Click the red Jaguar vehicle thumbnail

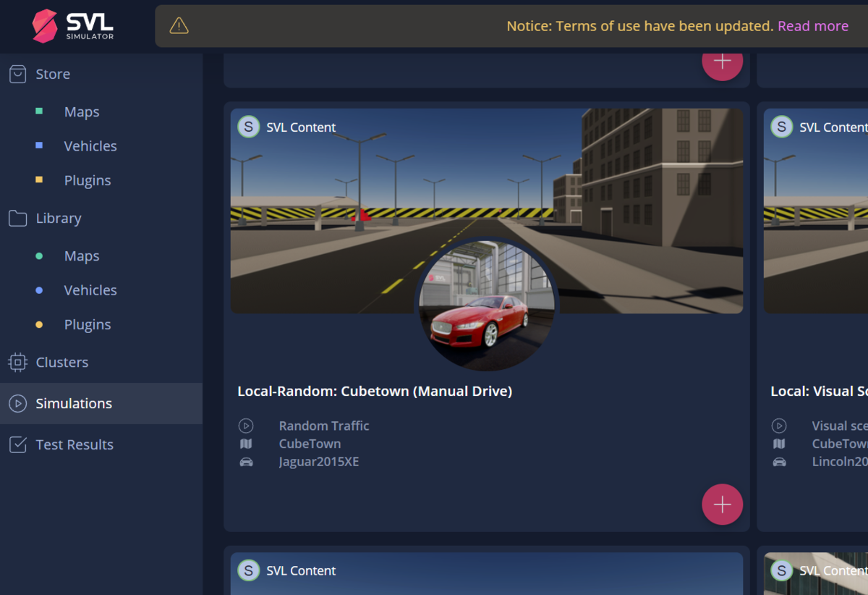(x=487, y=304)
